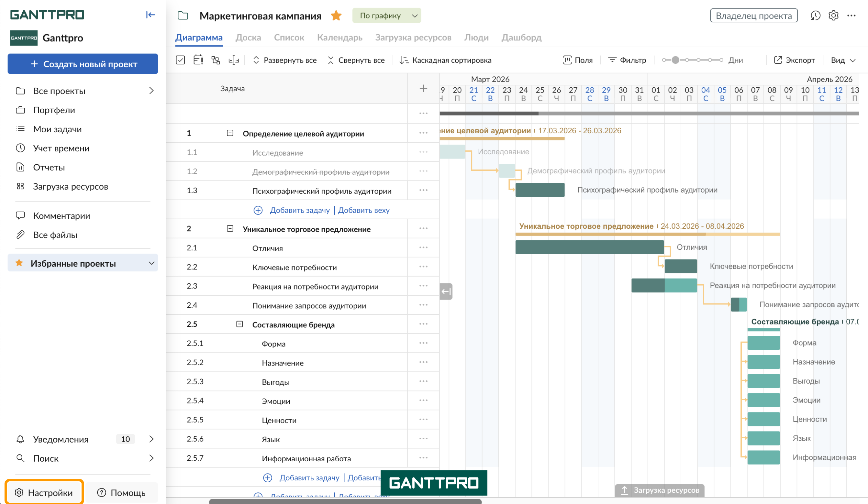868x504 pixels.
Task: Open project settings gear icon in header
Action: (x=833, y=16)
